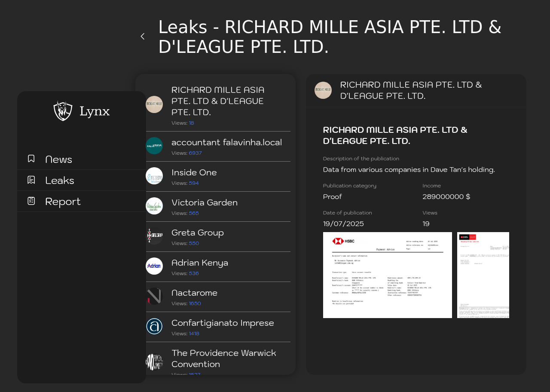The image size is (550, 392).
Task: Click the views count 1418
Action: [x=194, y=334]
